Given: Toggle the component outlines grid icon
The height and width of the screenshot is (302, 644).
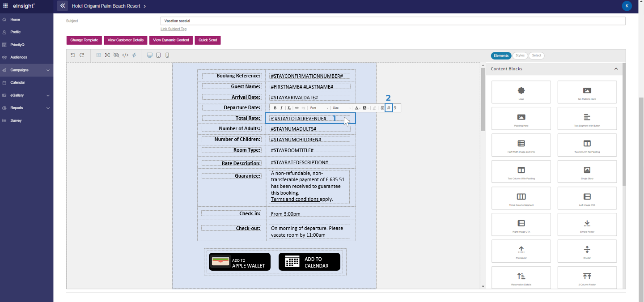Looking at the screenshot, I should coord(99,55).
